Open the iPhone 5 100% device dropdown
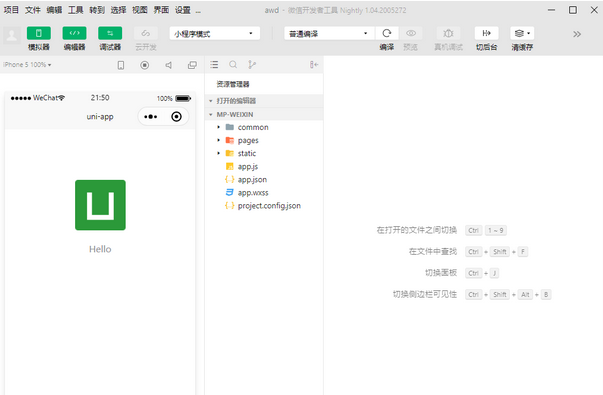Image resolution: width=603 pixels, height=395 pixels. pos(27,65)
